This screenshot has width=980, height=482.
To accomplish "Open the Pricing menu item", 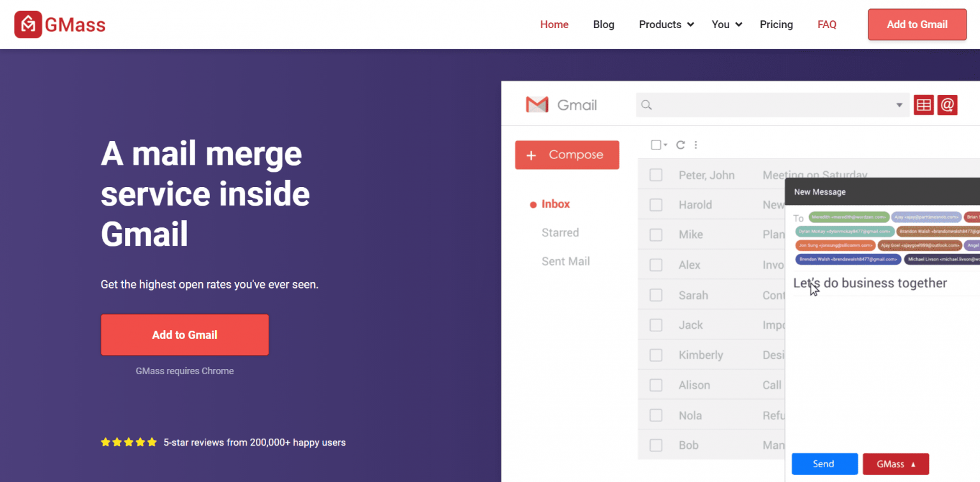I will tap(776, 24).
